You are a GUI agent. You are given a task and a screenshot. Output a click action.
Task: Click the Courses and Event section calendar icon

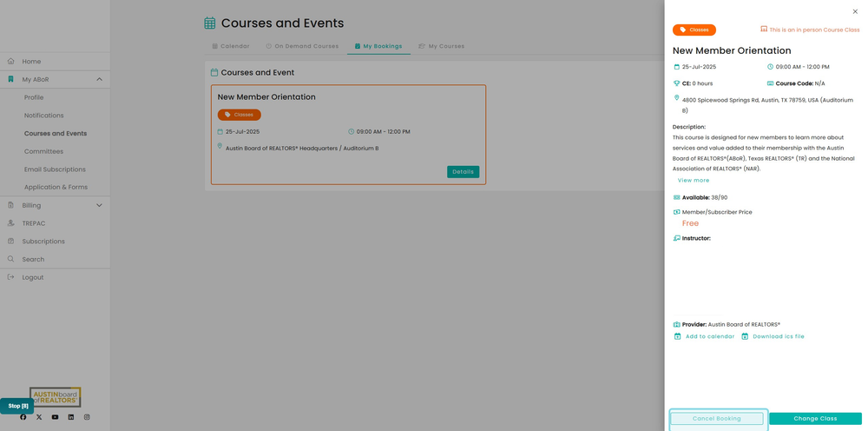(x=214, y=73)
